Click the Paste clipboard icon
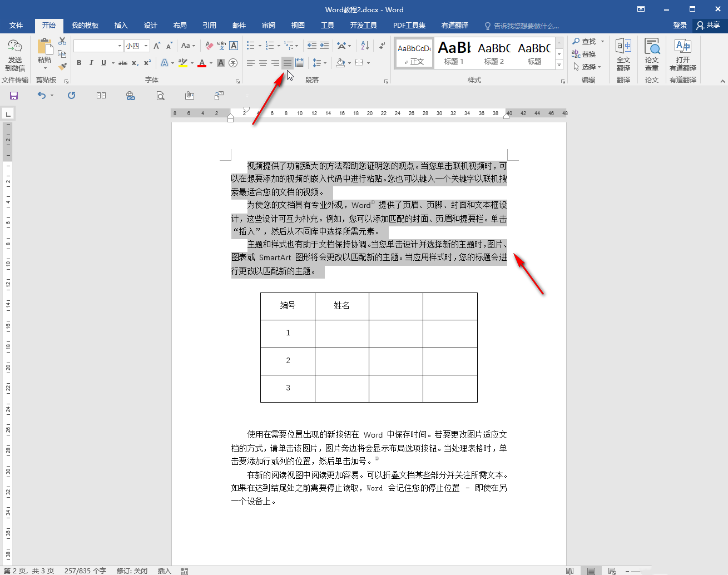This screenshot has width=728, height=575. tap(44, 47)
